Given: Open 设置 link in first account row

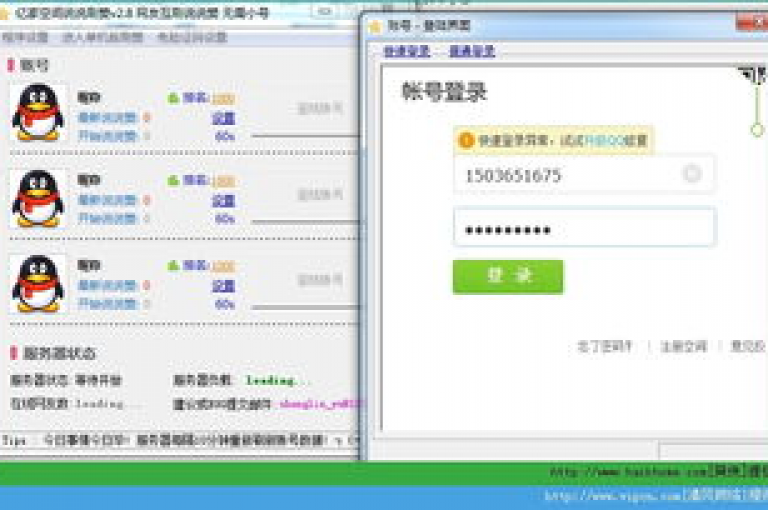Looking at the screenshot, I should (223, 118).
